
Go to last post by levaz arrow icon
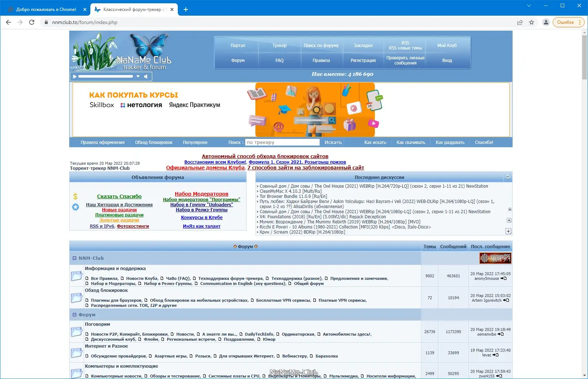pos(495,355)
